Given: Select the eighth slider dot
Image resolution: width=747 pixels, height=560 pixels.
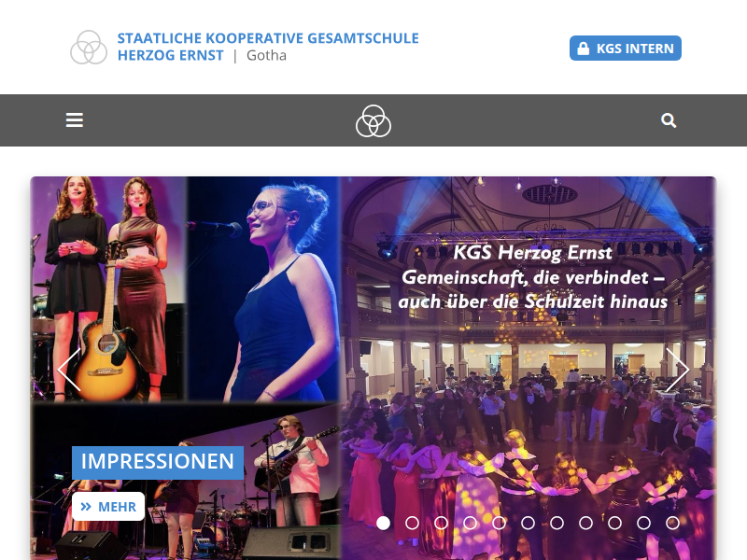Looking at the screenshot, I should click(x=586, y=523).
